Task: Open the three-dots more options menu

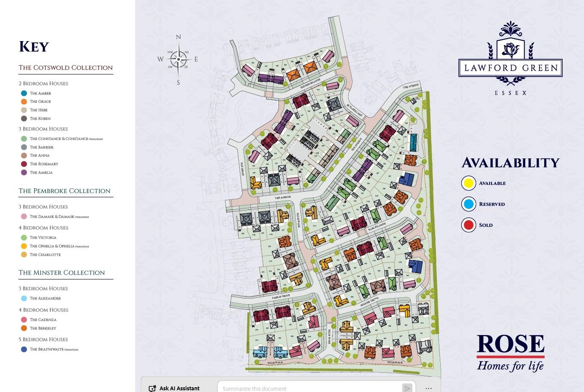Action: 428,388
